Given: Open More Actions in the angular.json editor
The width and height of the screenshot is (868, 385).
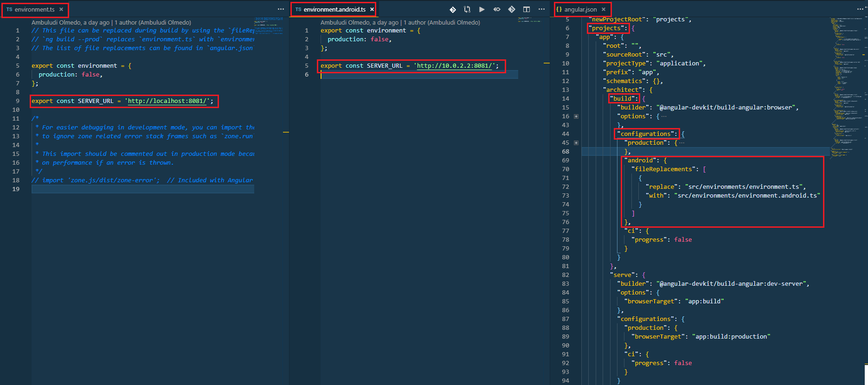Looking at the screenshot, I should point(860,9).
